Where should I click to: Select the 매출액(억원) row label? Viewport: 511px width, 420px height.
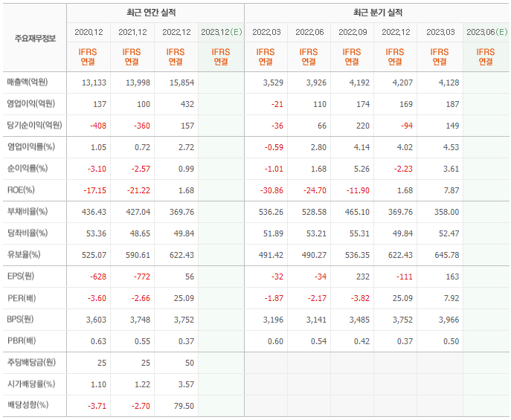click(x=28, y=82)
